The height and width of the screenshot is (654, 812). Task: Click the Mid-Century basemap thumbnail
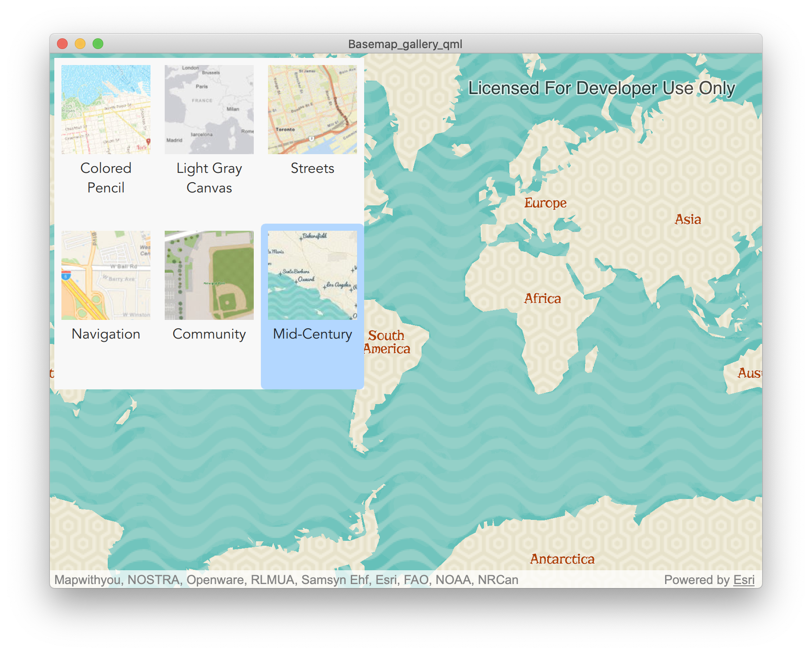[313, 275]
